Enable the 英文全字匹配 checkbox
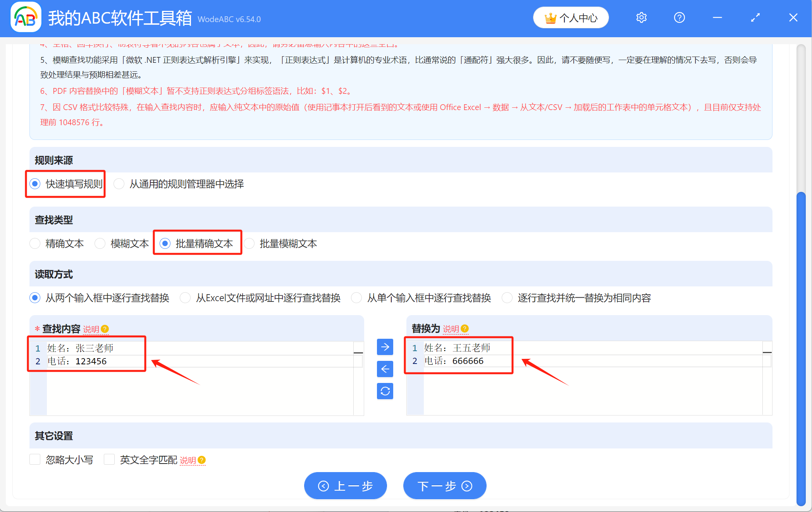This screenshot has height=512, width=812. (109, 459)
